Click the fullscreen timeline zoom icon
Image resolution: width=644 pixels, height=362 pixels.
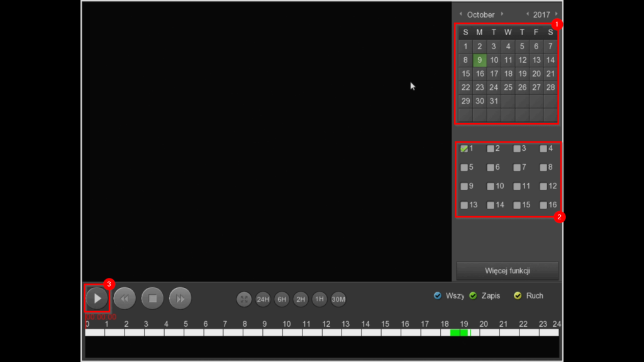244,299
